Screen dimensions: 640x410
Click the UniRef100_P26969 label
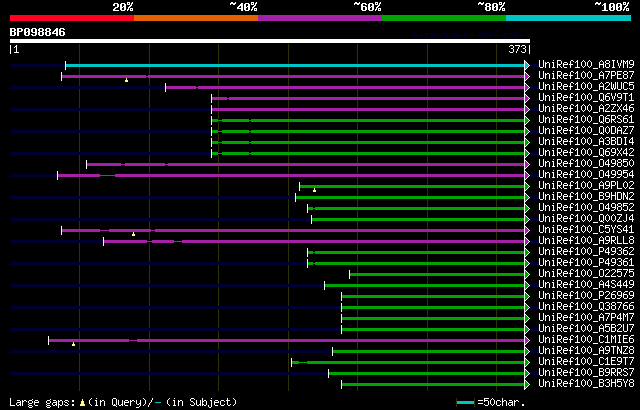pos(586,296)
